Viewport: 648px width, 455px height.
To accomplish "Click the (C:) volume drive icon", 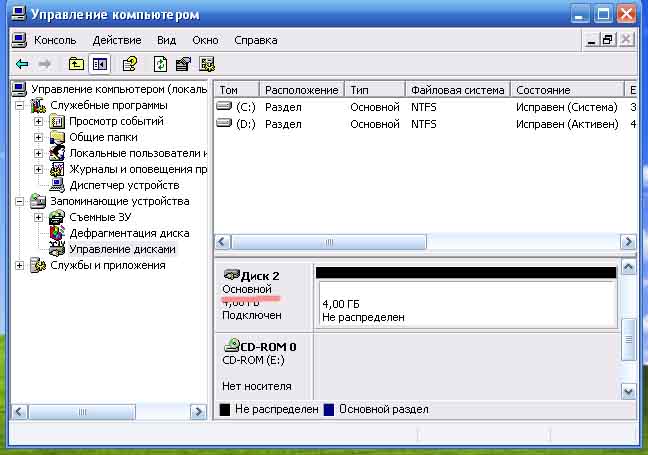I will tap(225, 106).
